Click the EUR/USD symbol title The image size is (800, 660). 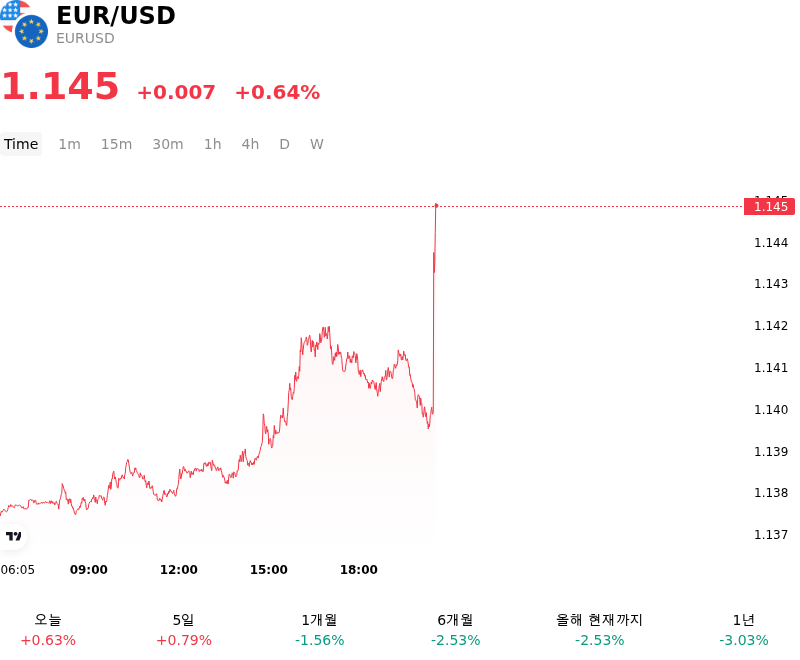pos(116,15)
